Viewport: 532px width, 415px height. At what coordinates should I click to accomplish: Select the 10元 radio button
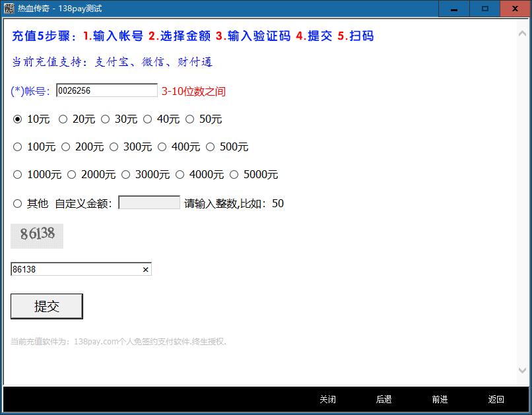pyautogui.click(x=17, y=119)
